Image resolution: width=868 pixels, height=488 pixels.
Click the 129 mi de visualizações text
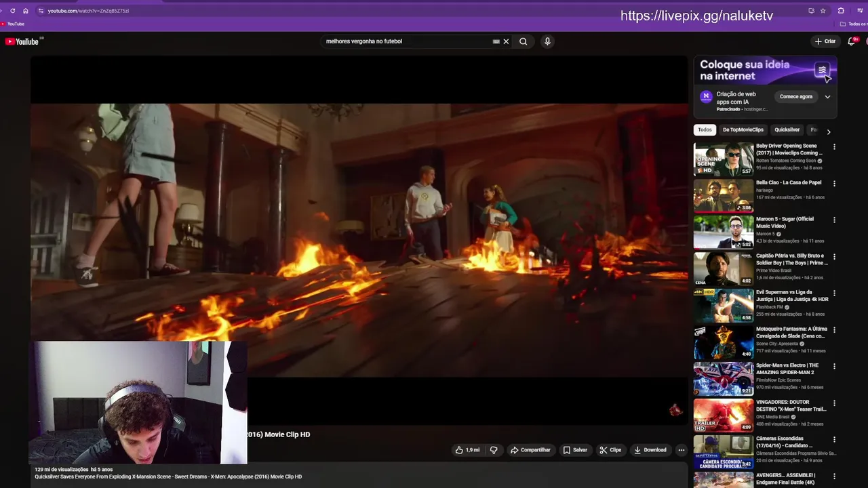[62, 469]
